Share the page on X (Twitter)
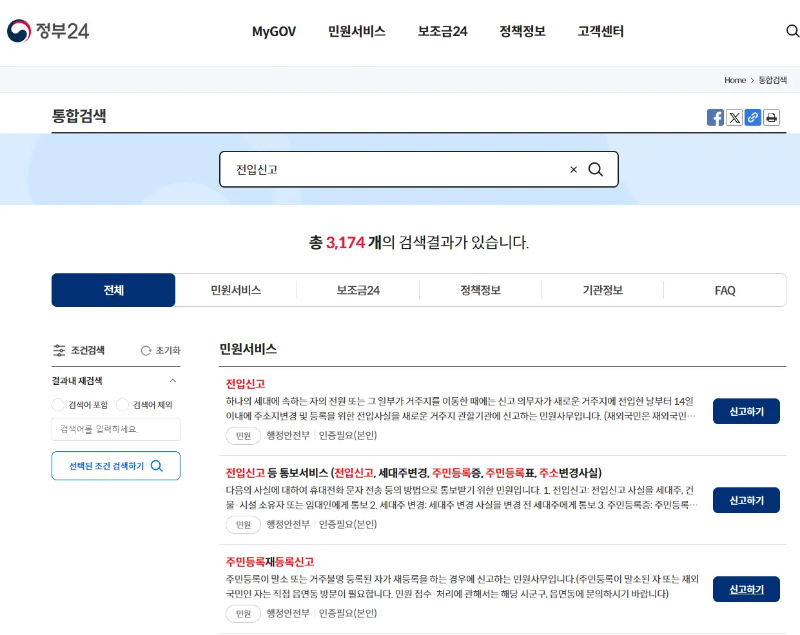800x635 pixels. pyautogui.click(x=735, y=117)
